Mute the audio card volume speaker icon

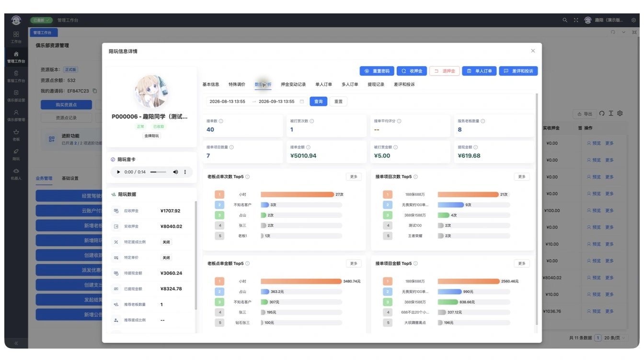175,172
